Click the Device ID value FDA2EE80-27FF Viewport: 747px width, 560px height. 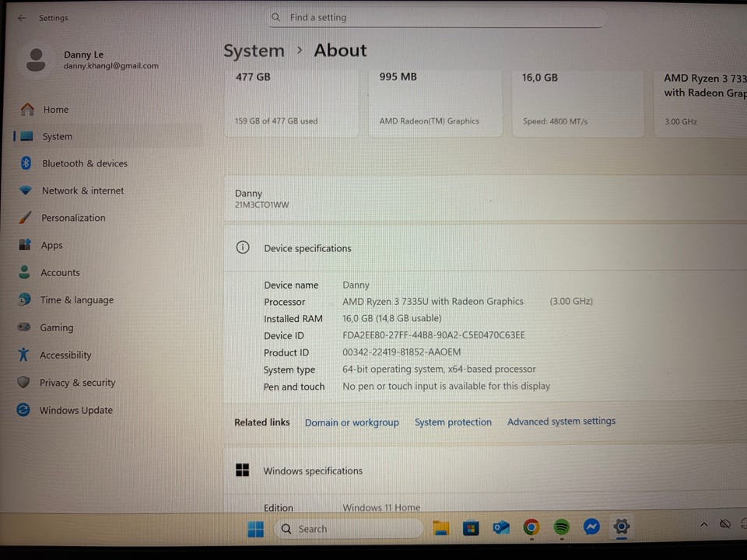pos(433,335)
